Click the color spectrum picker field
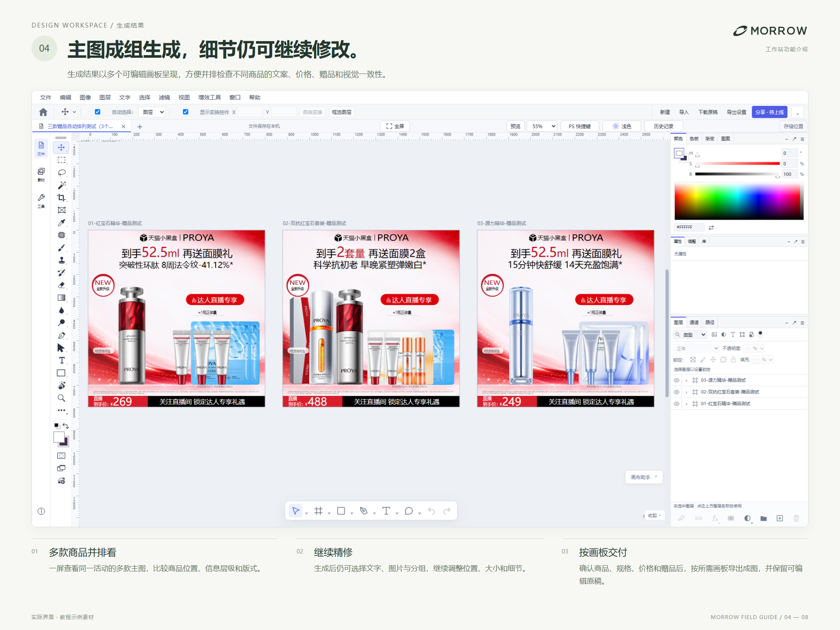The width and height of the screenshot is (840, 630). point(739,201)
